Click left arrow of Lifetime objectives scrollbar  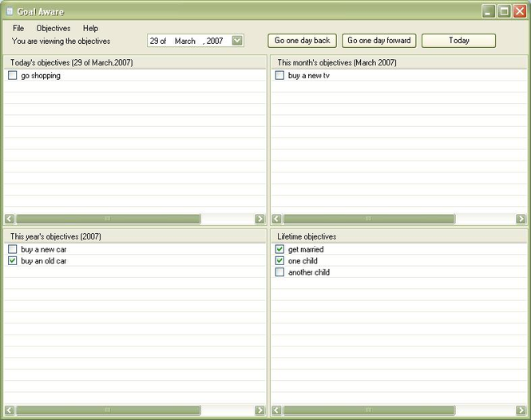pos(276,410)
